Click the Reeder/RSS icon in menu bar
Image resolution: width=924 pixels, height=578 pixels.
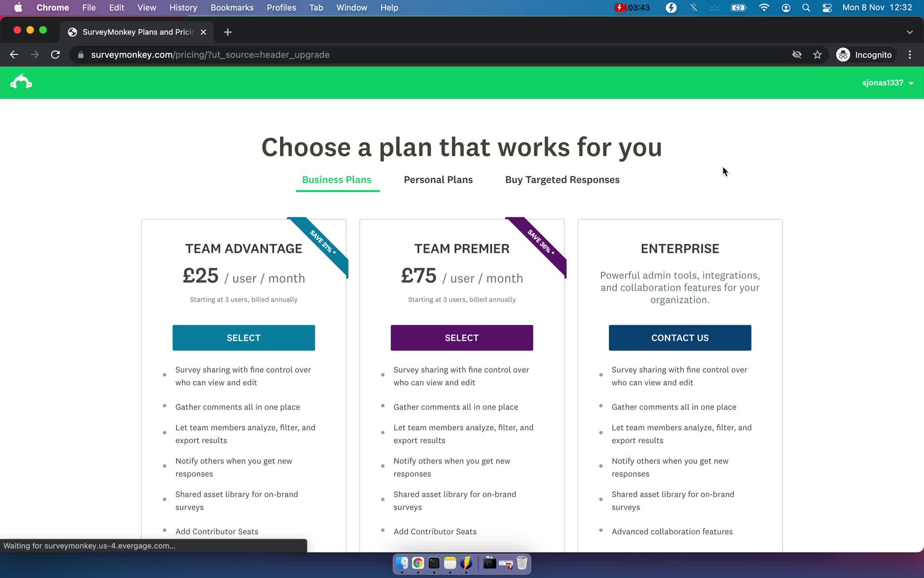pyautogui.click(x=670, y=8)
